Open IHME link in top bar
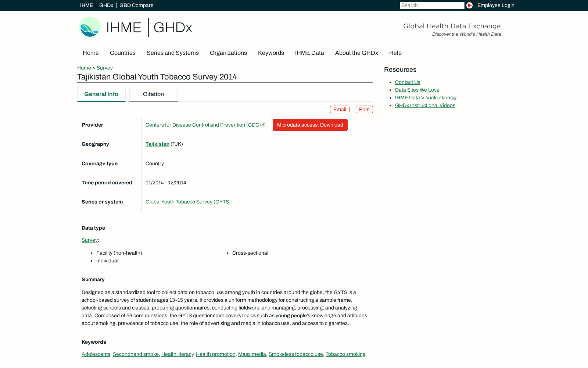The width and height of the screenshot is (588, 368). pos(86,5)
